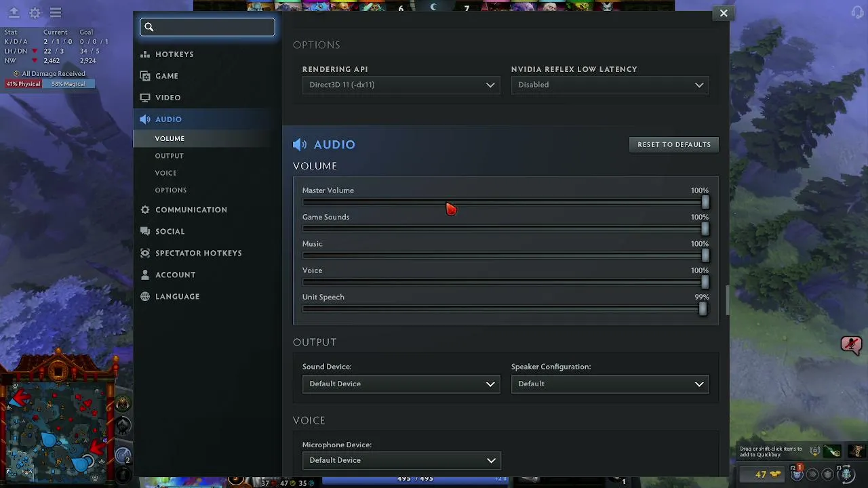This screenshot has height=488, width=868.
Task: Focus the settings search field
Action: (208, 27)
